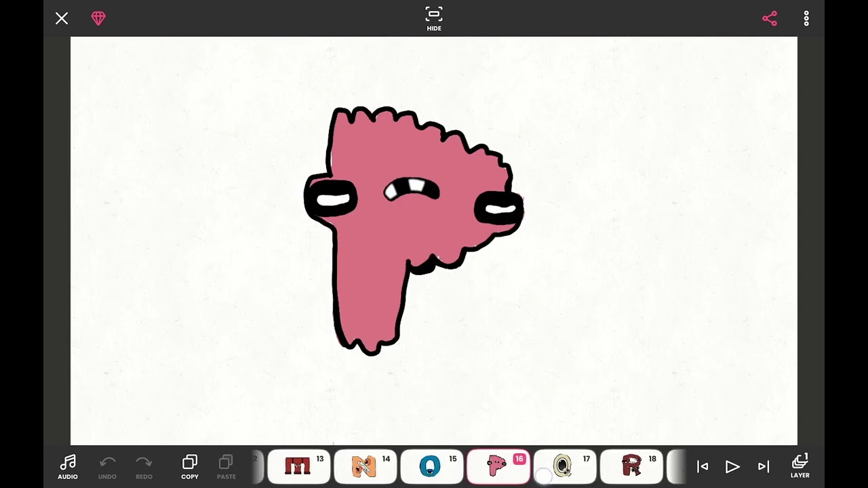868x488 pixels.
Task: Select frame 17 with the letter Q
Action: 565,466
